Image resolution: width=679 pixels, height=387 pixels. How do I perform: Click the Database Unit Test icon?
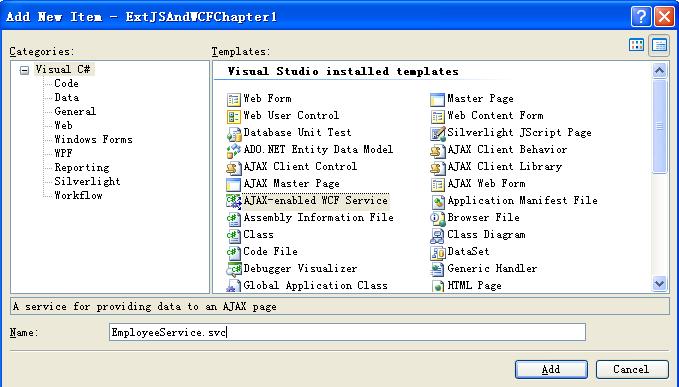point(234,133)
